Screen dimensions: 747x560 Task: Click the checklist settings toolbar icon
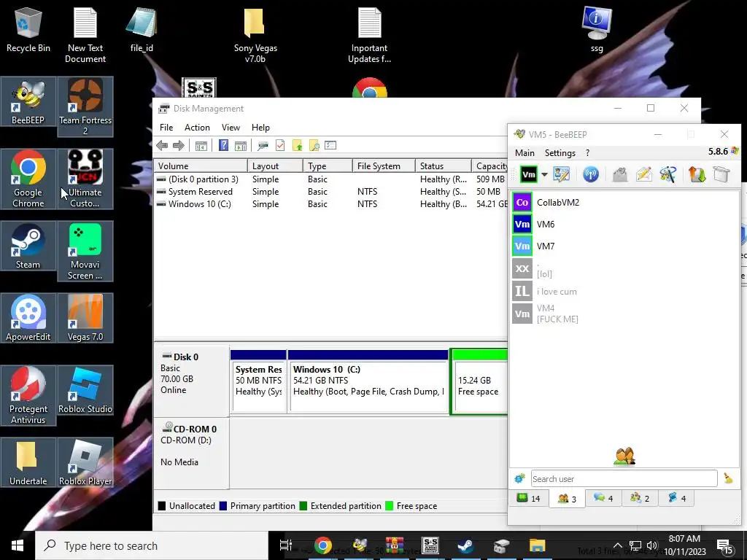(330, 145)
